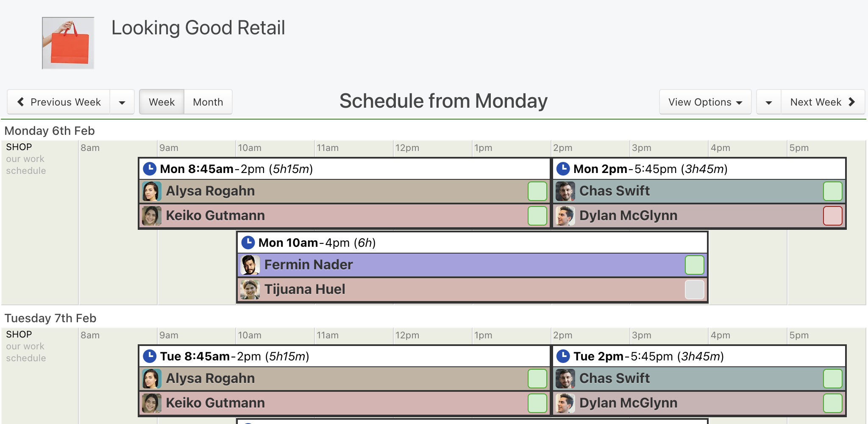
Task: Click Fermin Nader's avatar photo
Action: click(250, 265)
